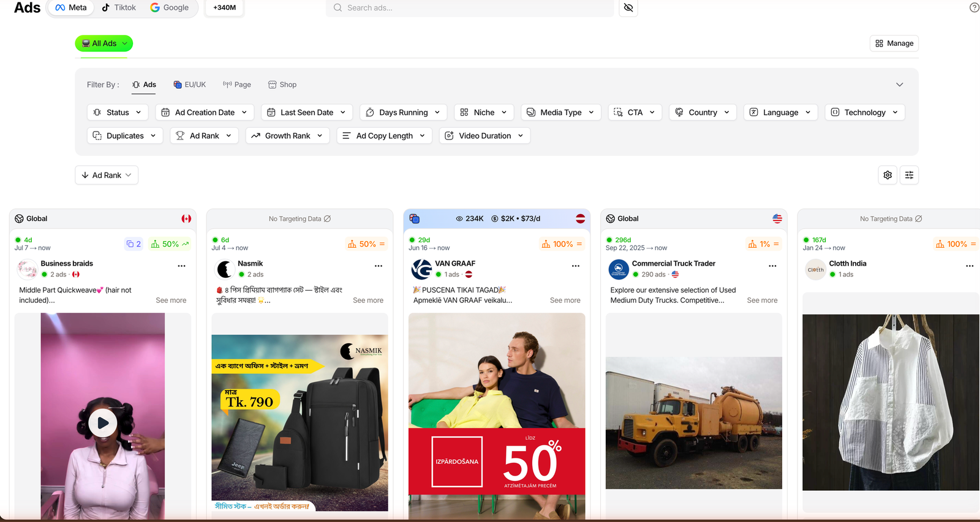This screenshot has height=522, width=980.
Task: Select the Ads filter tab
Action: [x=144, y=84]
